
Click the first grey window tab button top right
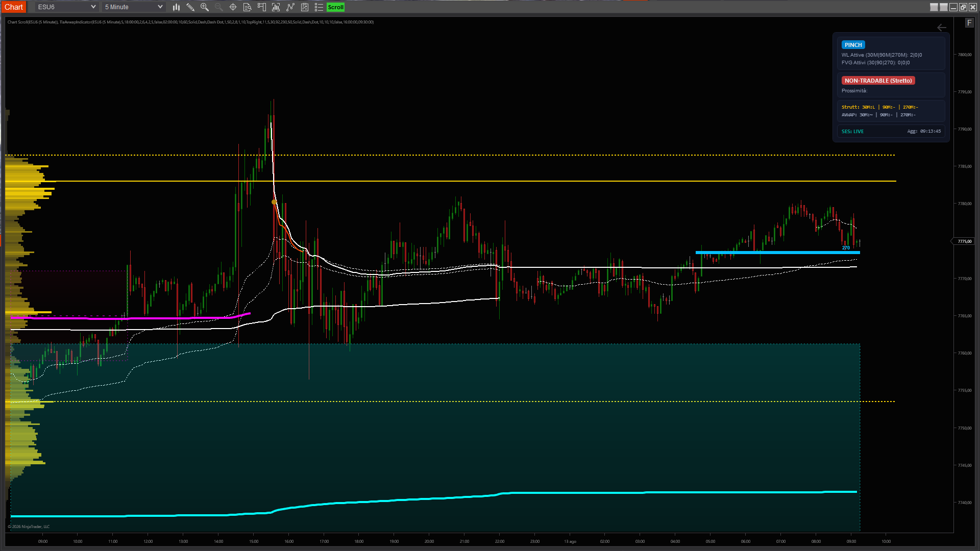point(934,7)
